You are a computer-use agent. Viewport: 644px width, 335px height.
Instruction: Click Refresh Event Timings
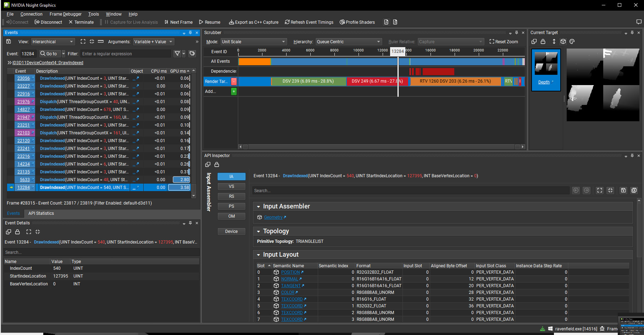tap(309, 22)
